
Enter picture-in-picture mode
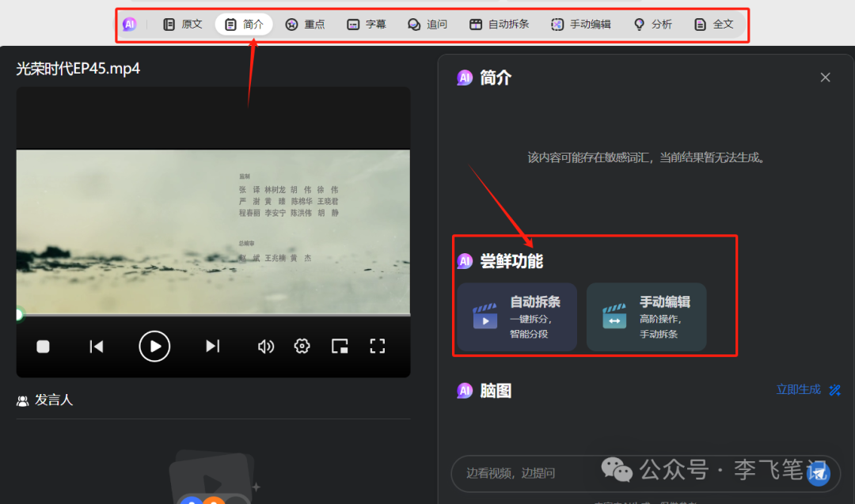click(x=340, y=346)
